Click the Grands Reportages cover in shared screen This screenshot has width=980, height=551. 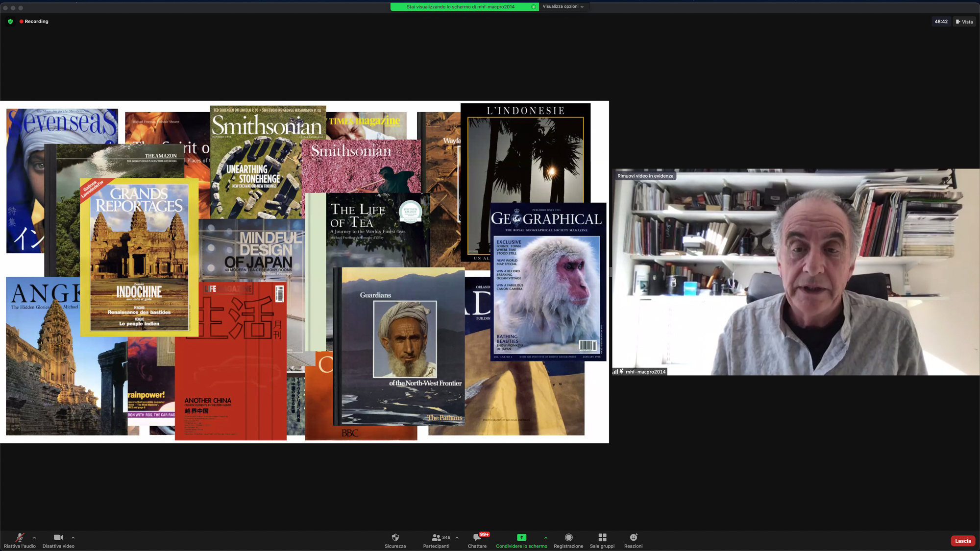[139, 257]
